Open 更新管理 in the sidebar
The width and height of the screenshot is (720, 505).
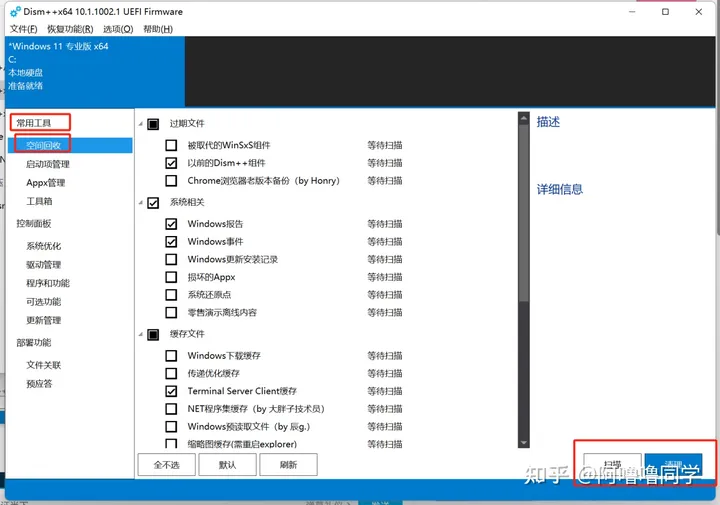tap(43, 320)
